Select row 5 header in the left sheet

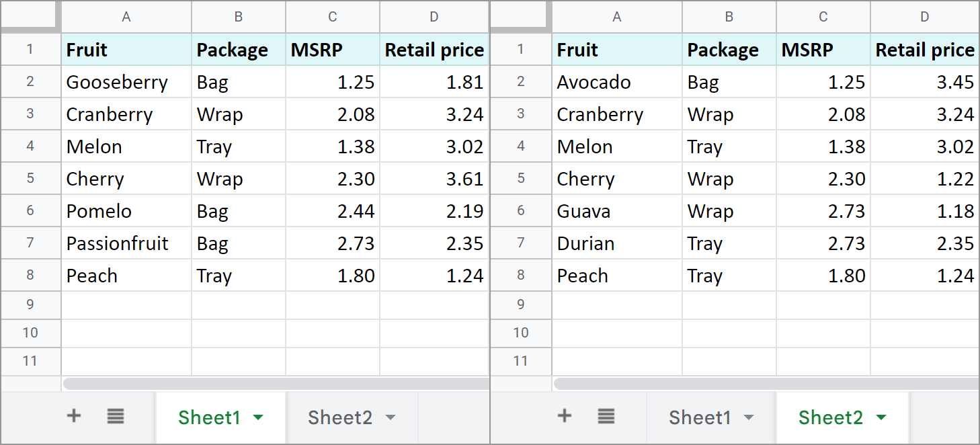tap(30, 179)
